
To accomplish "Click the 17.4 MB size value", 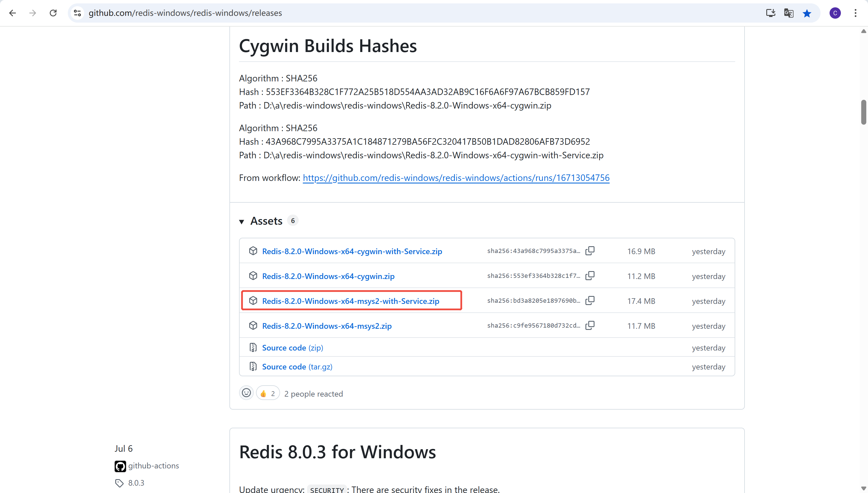I will [x=641, y=301].
